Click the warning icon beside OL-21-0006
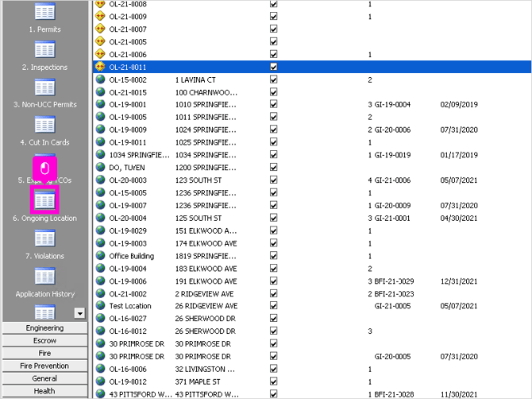532x399 pixels. [100, 54]
